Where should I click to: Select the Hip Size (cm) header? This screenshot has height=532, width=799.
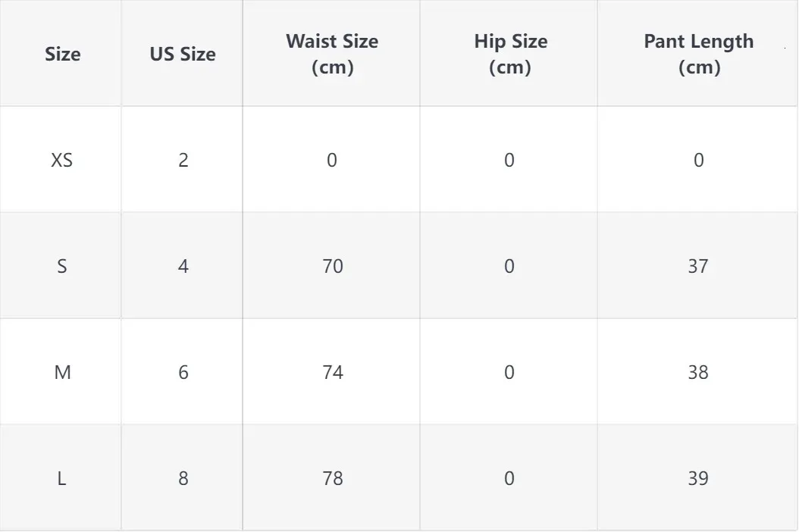click(x=511, y=54)
